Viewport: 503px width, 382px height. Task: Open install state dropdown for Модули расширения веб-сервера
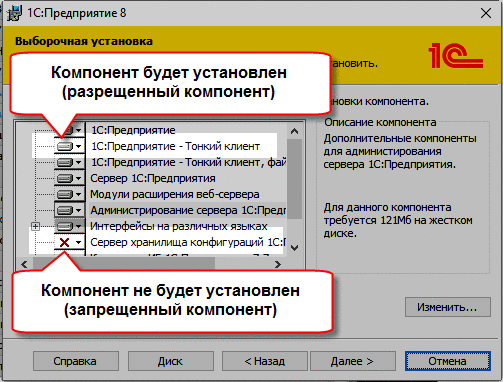pos(70,194)
